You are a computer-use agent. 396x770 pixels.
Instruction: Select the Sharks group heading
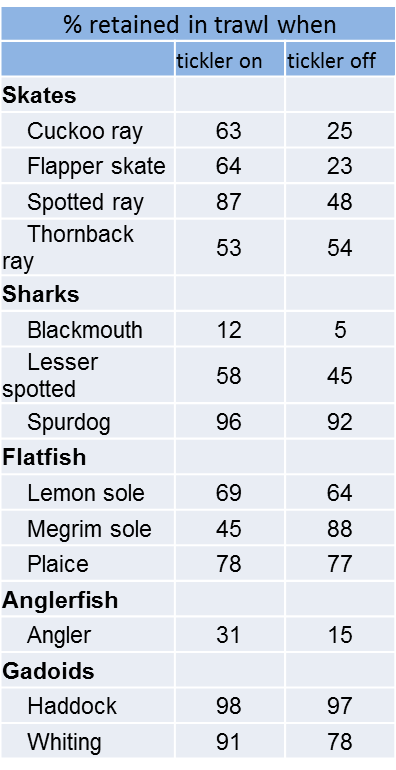pyautogui.click(x=41, y=295)
